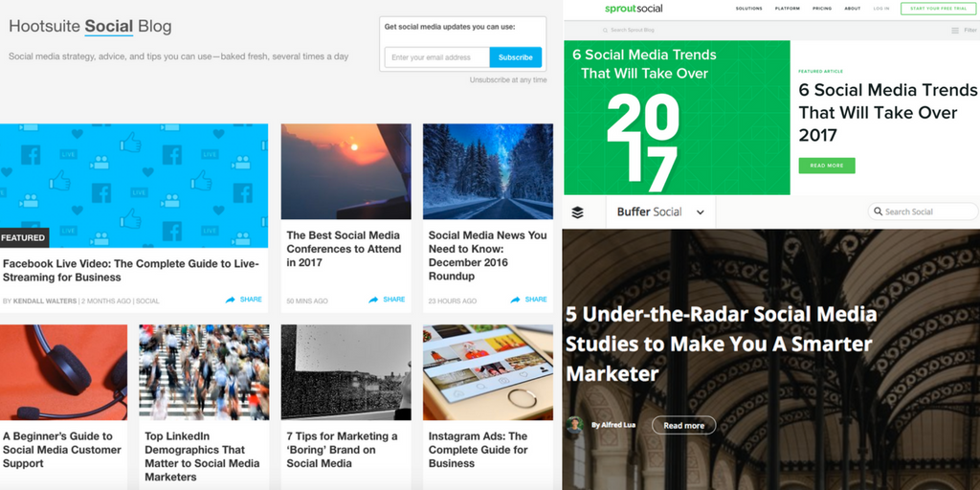
Task: Click the blurred crowd crosswalk thumbnail
Action: [x=204, y=372]
